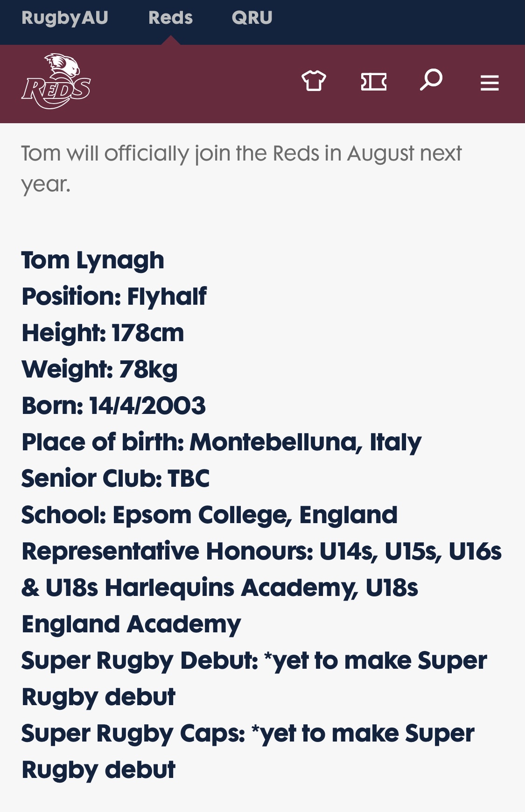
Task: Go home via the Reds logo
Action: 56,81
